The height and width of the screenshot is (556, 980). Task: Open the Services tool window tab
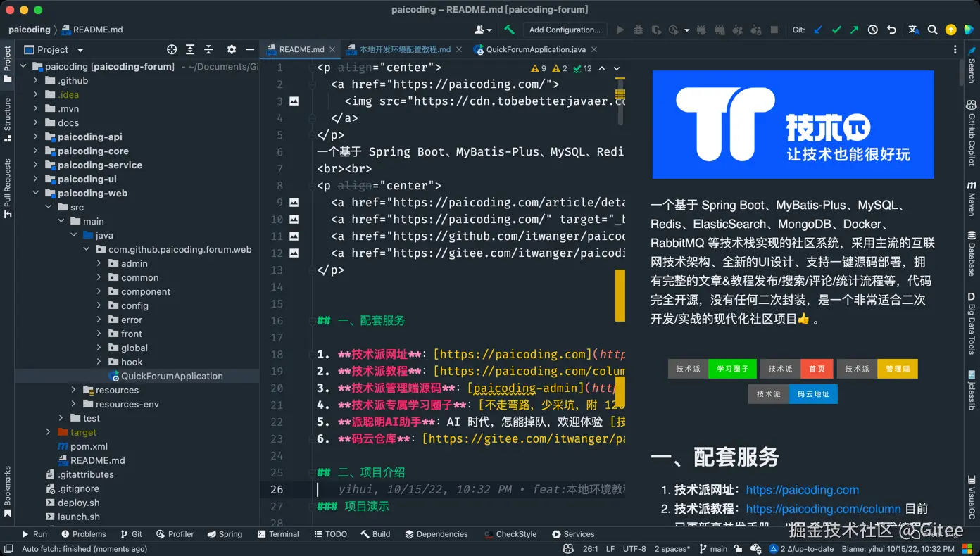point(573,534)
